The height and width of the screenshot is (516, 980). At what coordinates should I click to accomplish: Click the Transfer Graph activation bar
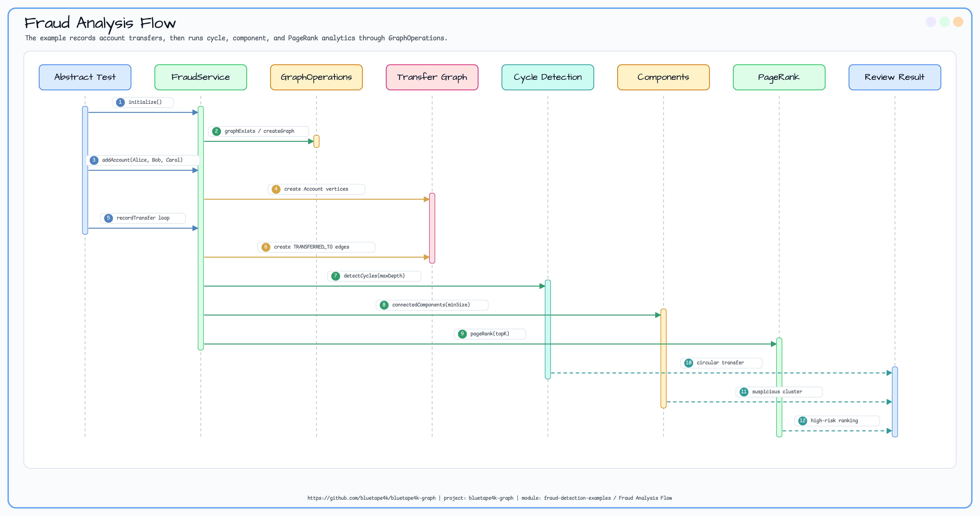pos(432,228)
